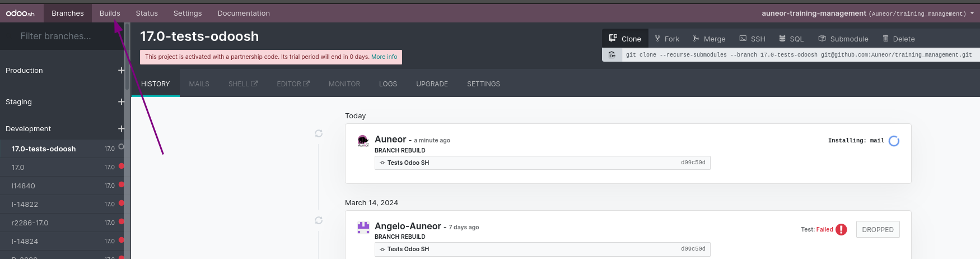Viewport: 980px width, 259px height.
Task: Click the Test: Failed status text
Action: click(817, 229)
